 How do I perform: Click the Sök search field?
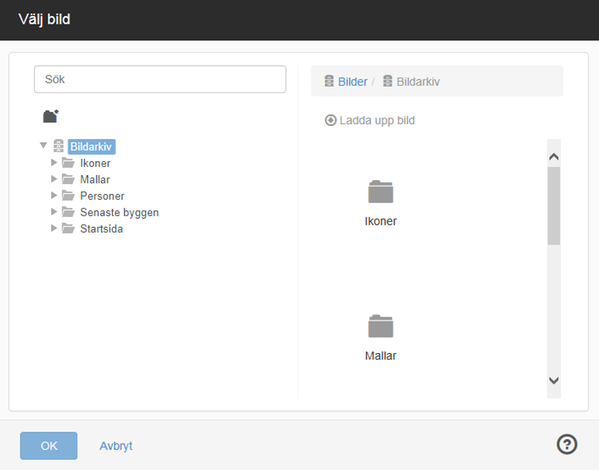click(x=160, y=79)
